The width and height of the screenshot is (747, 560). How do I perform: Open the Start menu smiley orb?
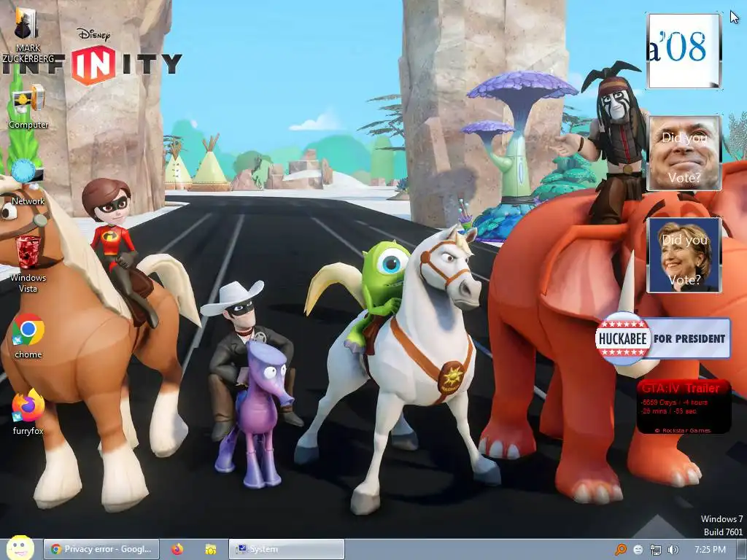20,548
